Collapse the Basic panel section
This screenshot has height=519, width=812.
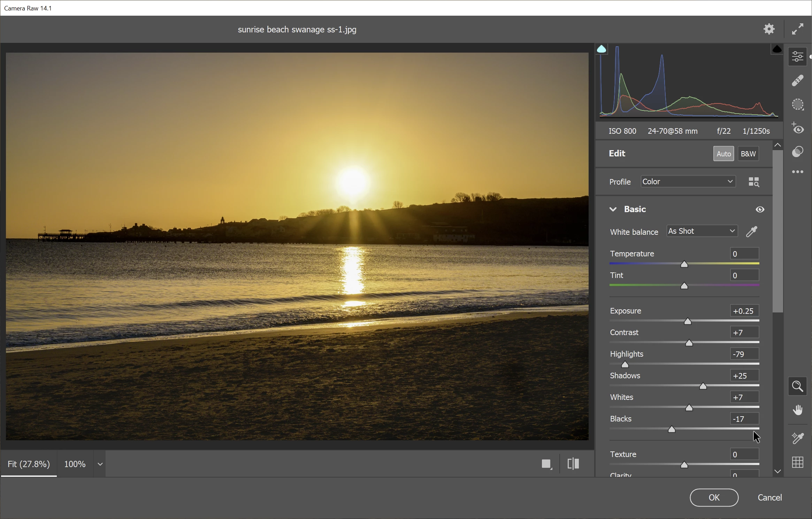613,209
